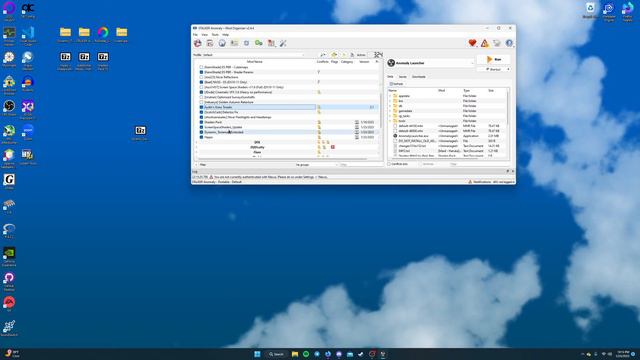Enable the Optimized Sunrays mod checkbox
640x360 pixels.
tap(201, 97)
